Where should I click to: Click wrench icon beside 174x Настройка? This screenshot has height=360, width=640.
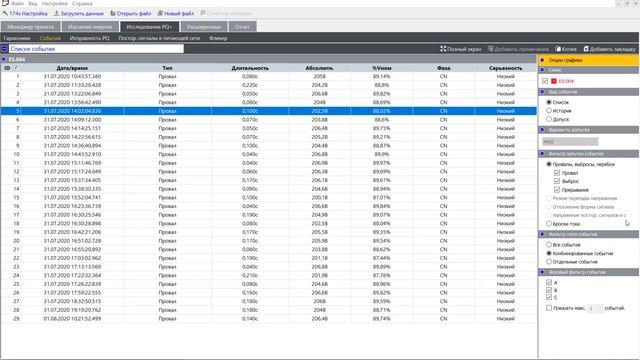tap(5, 13)
